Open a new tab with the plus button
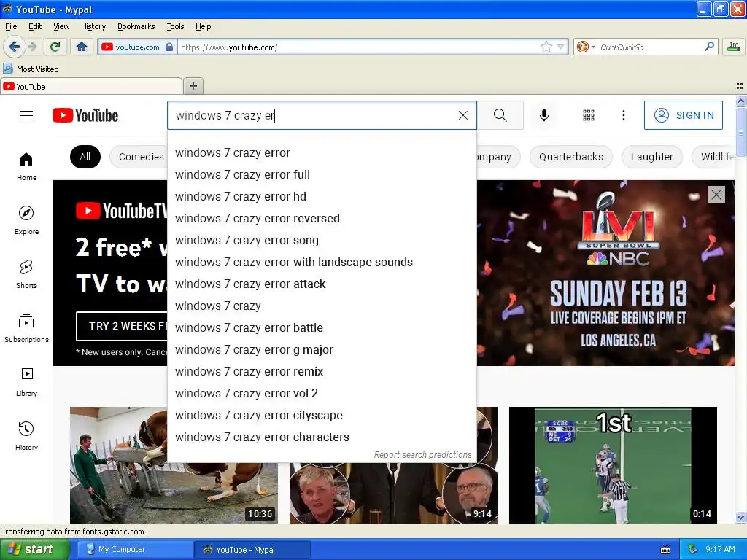Screen dimensions: 747x560 pos(193,86)
